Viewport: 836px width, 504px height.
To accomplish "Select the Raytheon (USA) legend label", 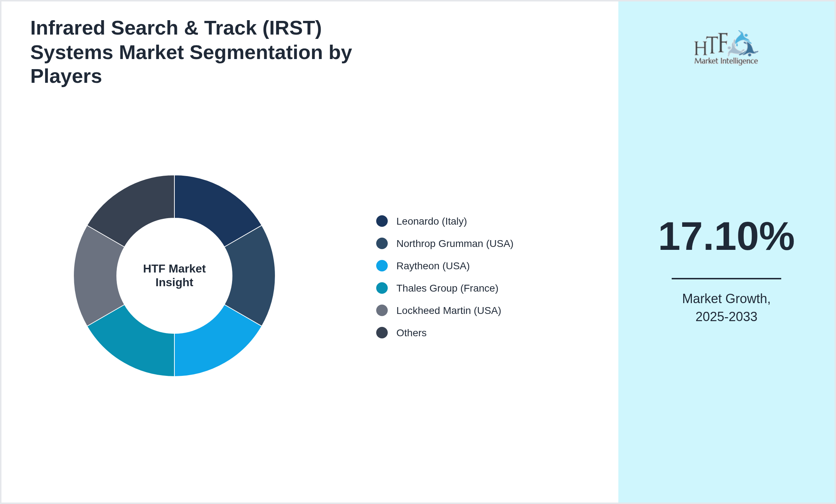I will [x=433, y=266].
